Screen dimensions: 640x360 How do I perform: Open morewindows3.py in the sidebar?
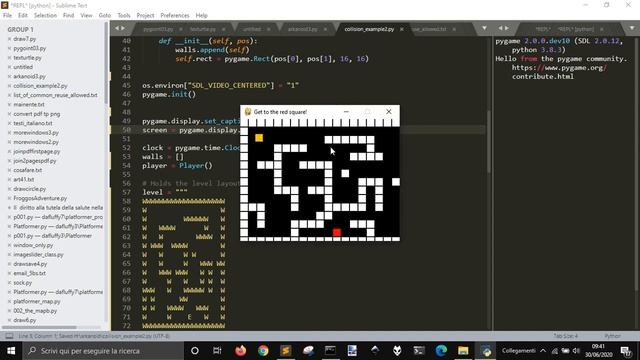pos(36,133)
